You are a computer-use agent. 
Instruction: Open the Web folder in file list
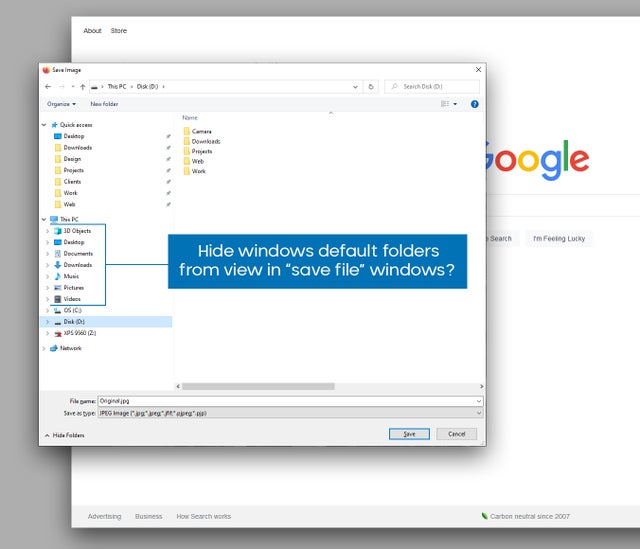pyautogui.click(x=198, y=161)
